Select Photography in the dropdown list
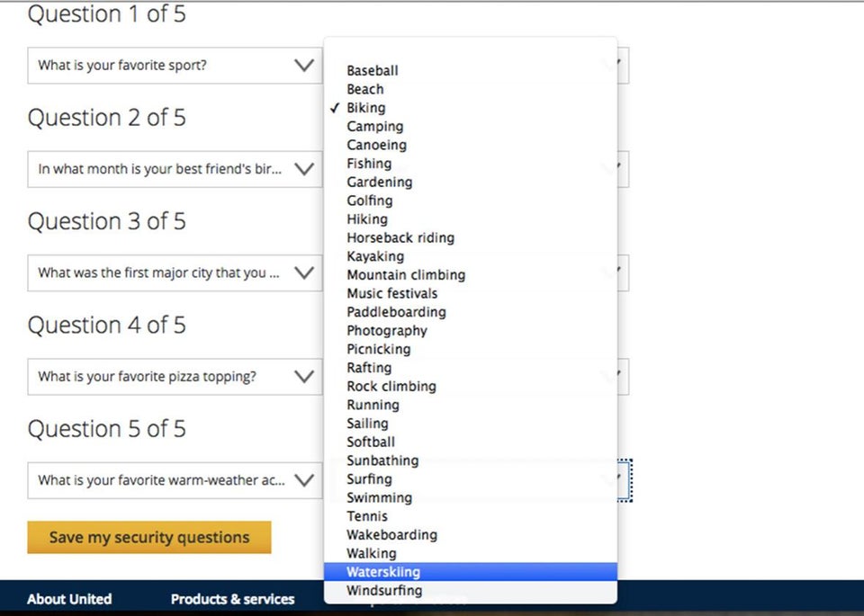 (x=387, y=331)
